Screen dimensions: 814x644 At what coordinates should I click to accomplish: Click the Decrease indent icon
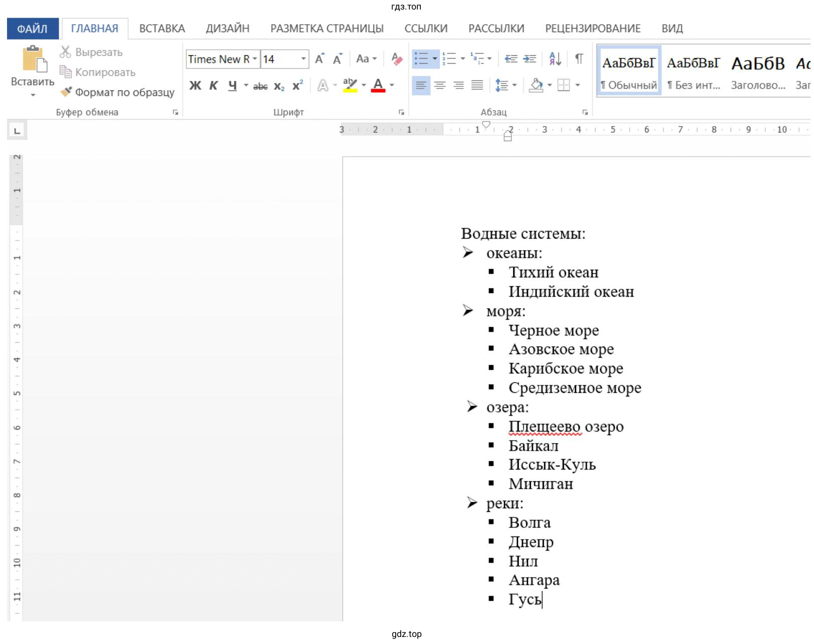click(x=511, y=59)
